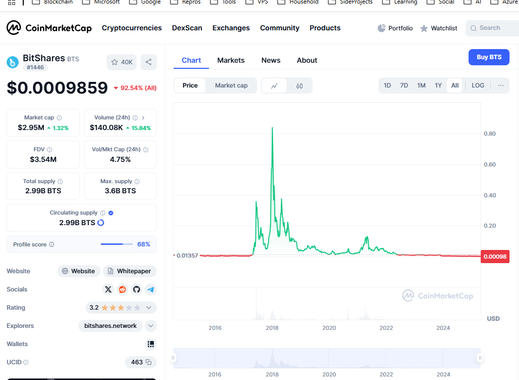Screen dimensions: 519x380
Task: Set chart range to 7D
Action: 404,86
